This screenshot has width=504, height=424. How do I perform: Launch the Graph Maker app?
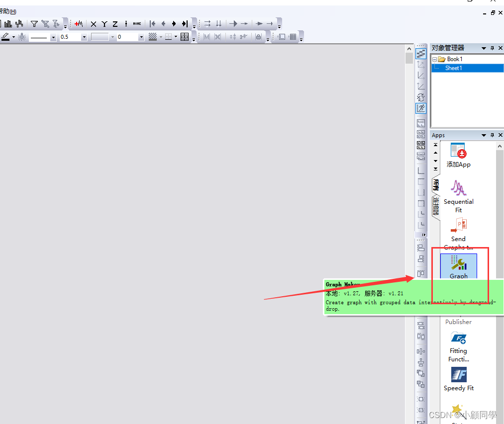(459, 266)
